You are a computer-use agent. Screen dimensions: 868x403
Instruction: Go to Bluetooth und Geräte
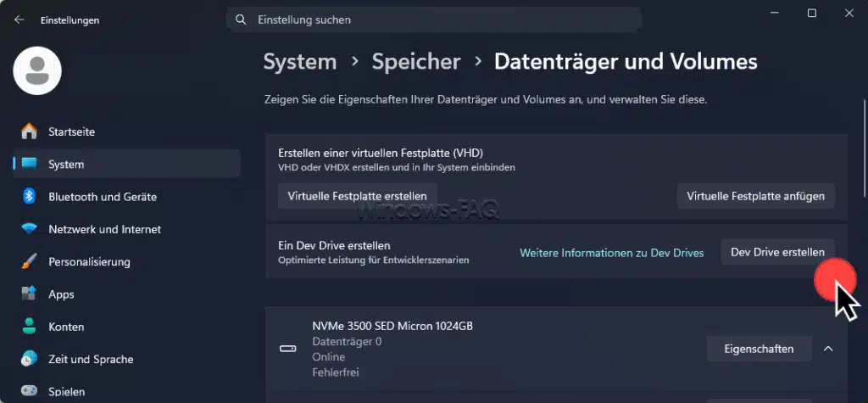tap(126, 196)
